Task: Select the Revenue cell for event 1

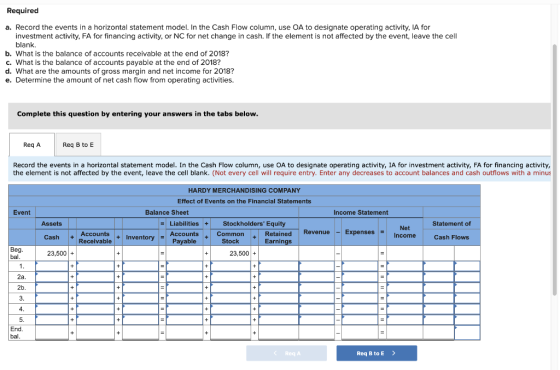Action: tap(316, 266)
